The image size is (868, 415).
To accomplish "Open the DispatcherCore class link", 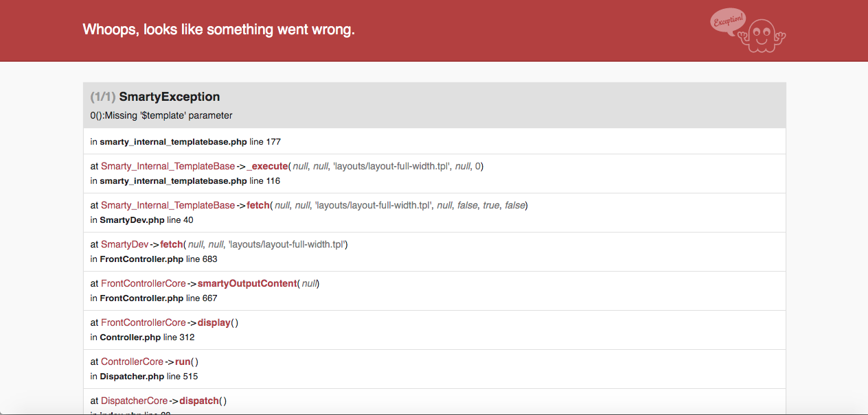I will pyautogui.click(x=135, y=401).
